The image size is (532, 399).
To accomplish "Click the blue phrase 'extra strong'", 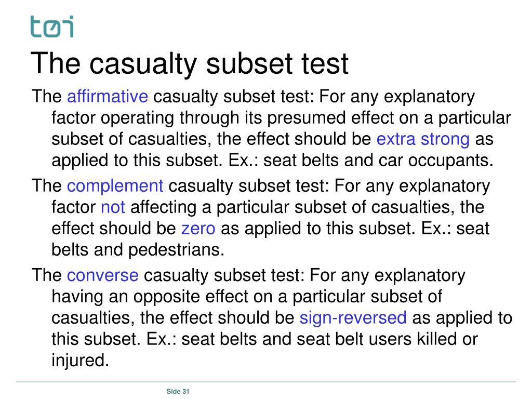I will pyautogui.click(x=423, y=139).
